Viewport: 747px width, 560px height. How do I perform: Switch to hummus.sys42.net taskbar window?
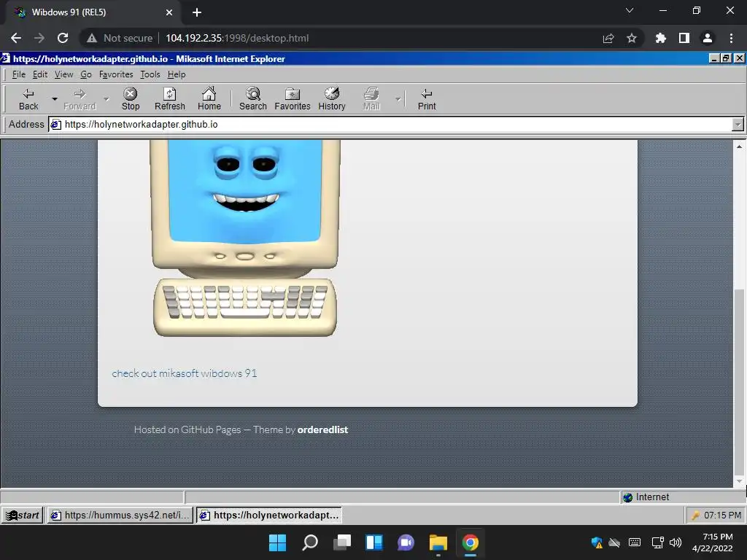pyautogui.click(x=120, y=516)
